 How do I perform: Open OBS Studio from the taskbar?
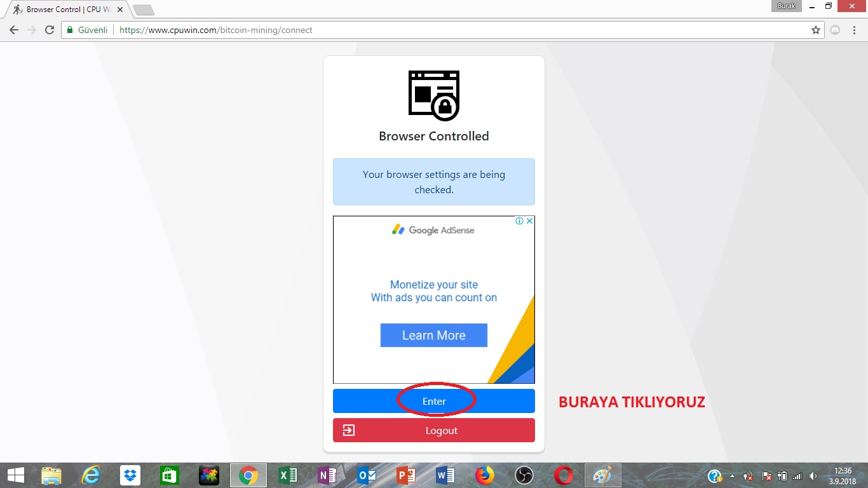[x=524, y=475]
